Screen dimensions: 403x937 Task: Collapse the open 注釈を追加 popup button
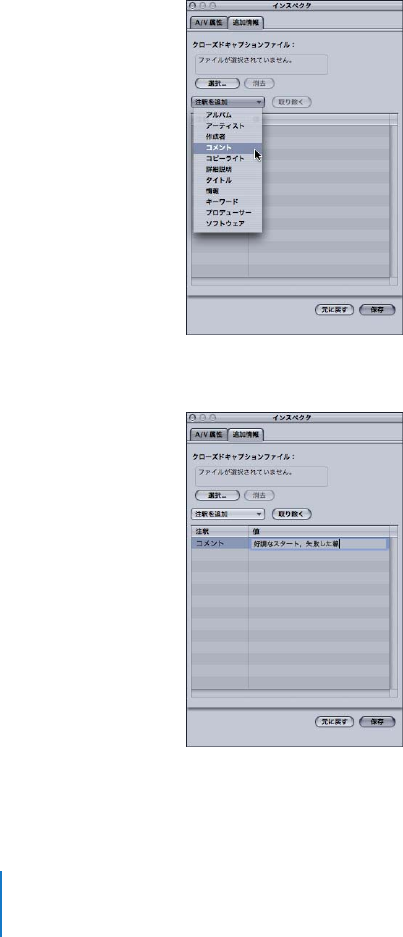click(x=228, y=102)
